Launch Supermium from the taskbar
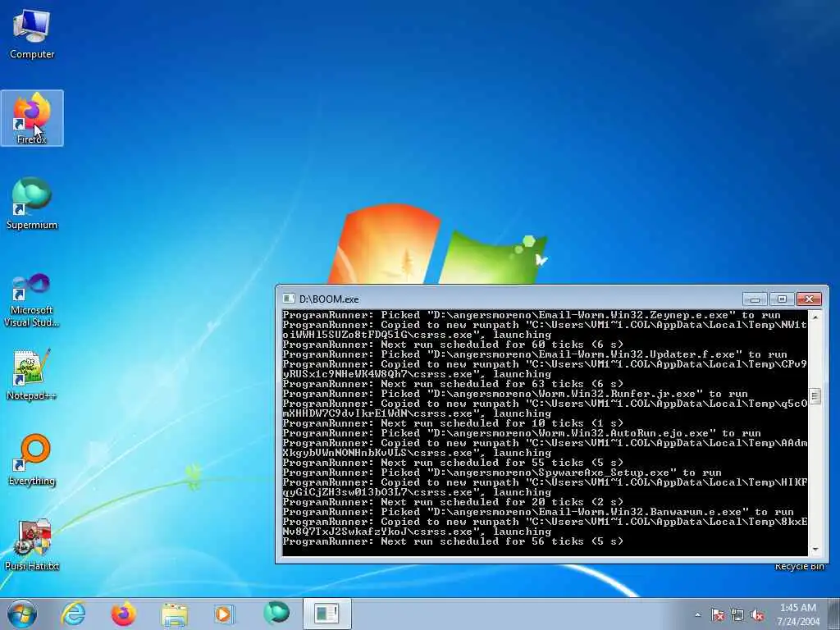Image resolution: width=840 pixels, height=630 pixels. coord(276,614)
